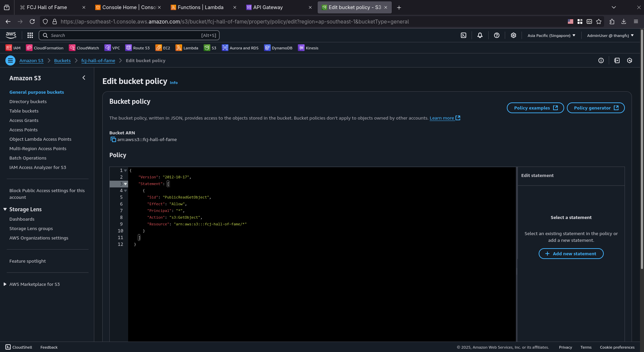Open Cookie preferences in the footer

(617, 347)
